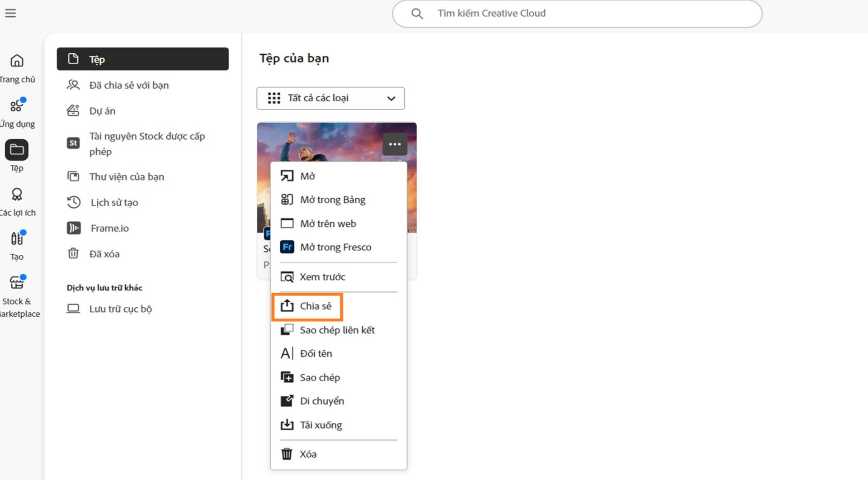Choose Mở trong Bảng menu item

(339, 200)
